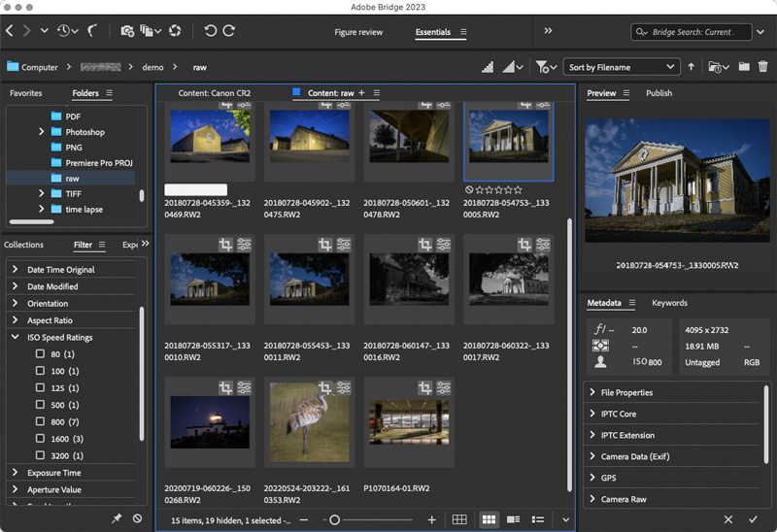Click the refine batch stack icon

point(147,31)
